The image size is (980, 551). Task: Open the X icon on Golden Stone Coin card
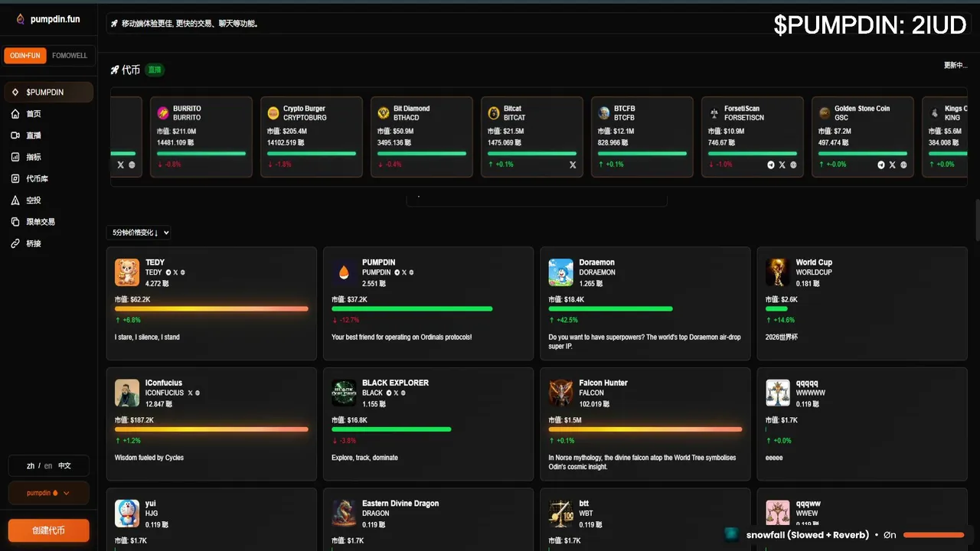892,165
